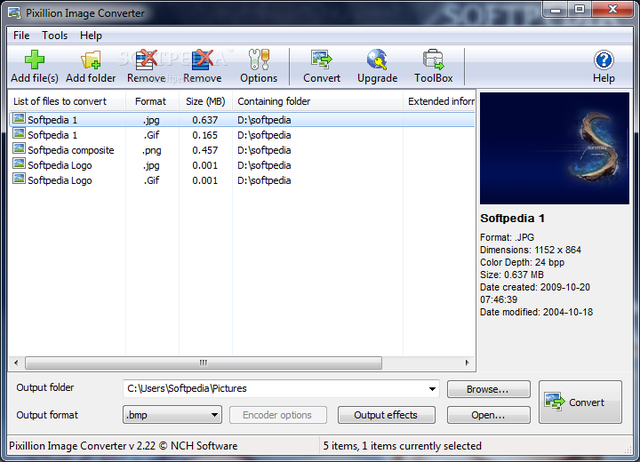The image size is (640, 462).
Task: Click the 'List of files to convert' column header
Action: [66, 101]
